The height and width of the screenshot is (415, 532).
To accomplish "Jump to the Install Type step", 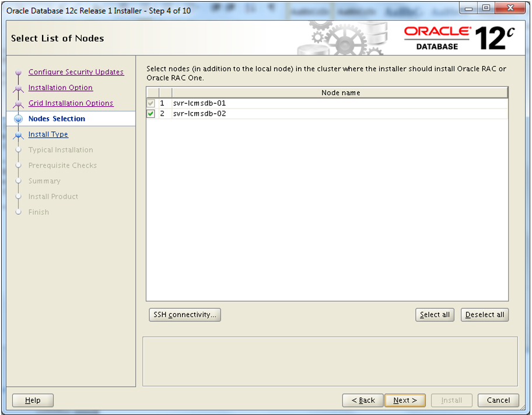I will pos(48,134).
